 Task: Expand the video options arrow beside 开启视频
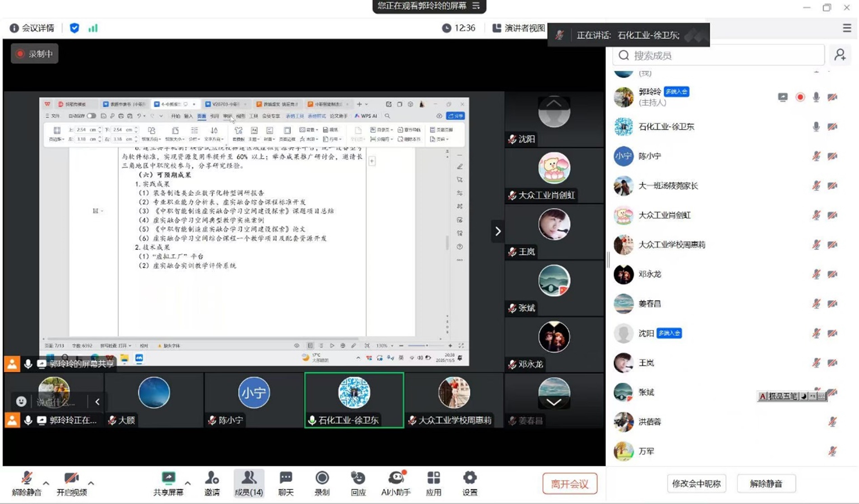pyautogui.click(x=91, y=483)
